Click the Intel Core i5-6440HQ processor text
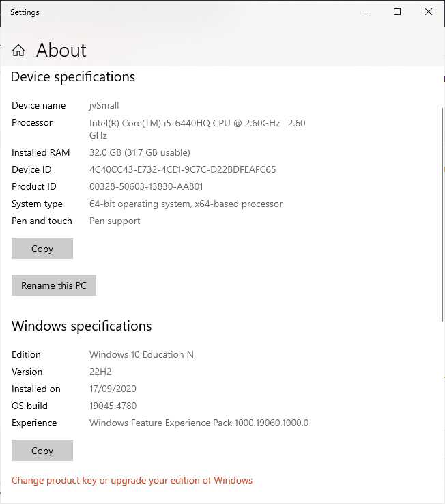 (184, 123)
